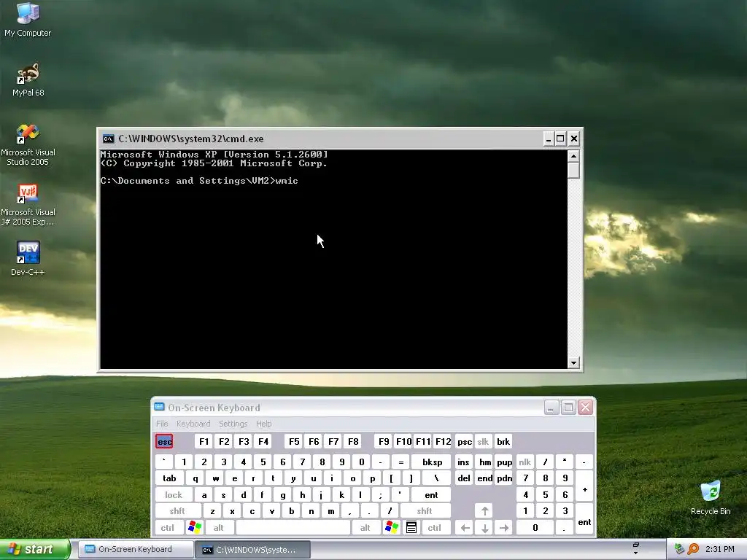Click the F12 function key

[443, 441]
